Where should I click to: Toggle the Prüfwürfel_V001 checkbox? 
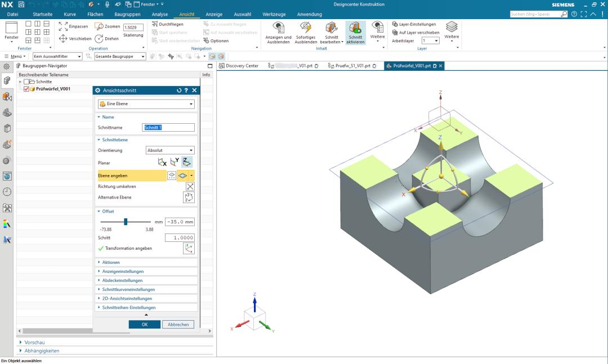[x=26, y=89]
